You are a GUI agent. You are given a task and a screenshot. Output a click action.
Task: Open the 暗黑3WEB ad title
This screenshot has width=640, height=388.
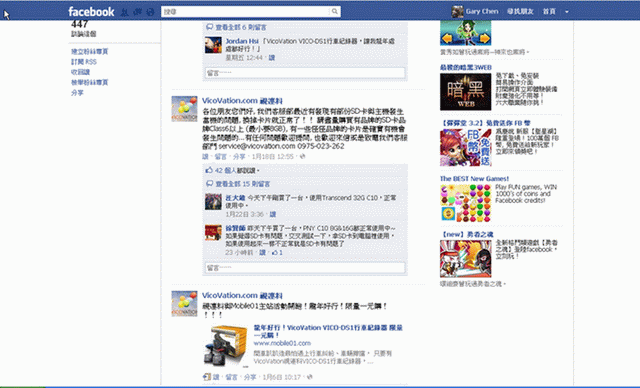466,67
